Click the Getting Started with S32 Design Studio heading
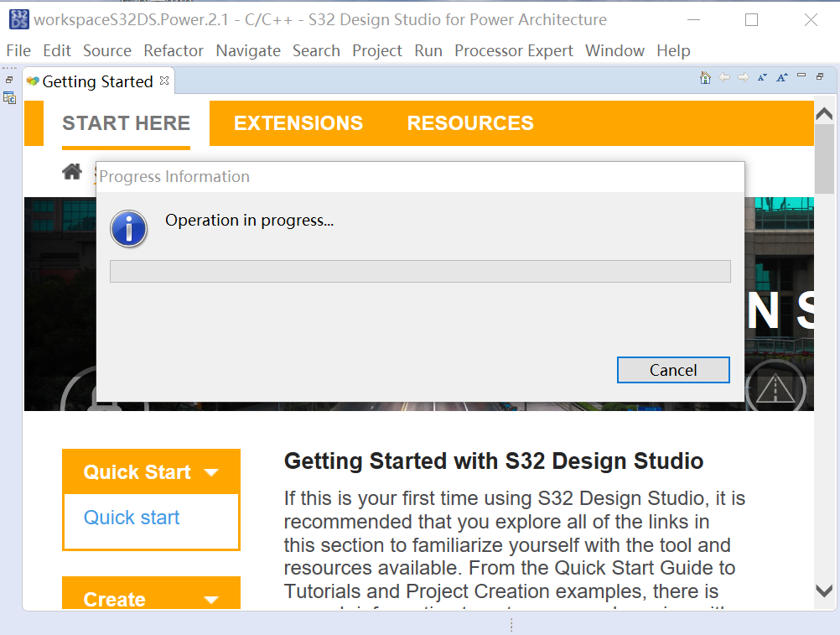The height and width of the screenshot is (635, 840). tap(494, 461)
